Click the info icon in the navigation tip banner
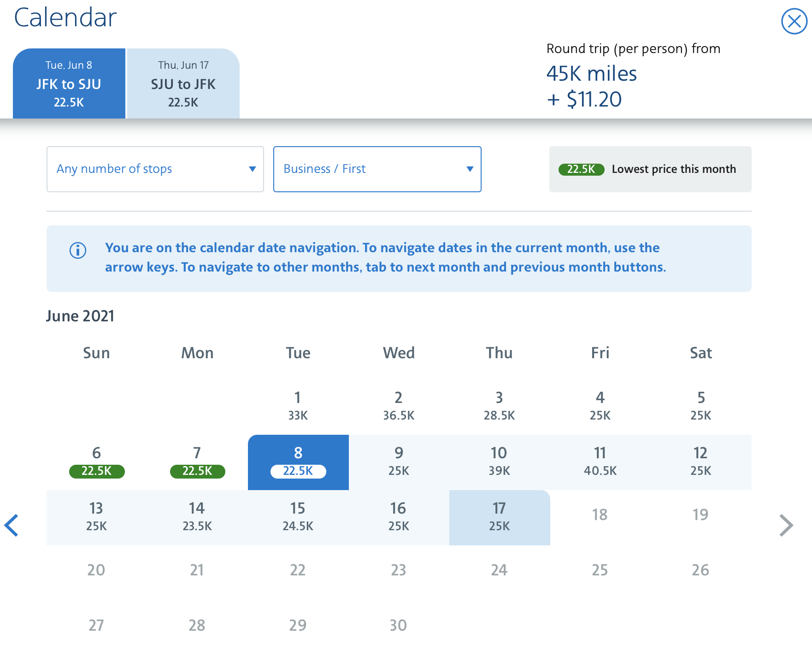812x651 pixels. point(78,251)
